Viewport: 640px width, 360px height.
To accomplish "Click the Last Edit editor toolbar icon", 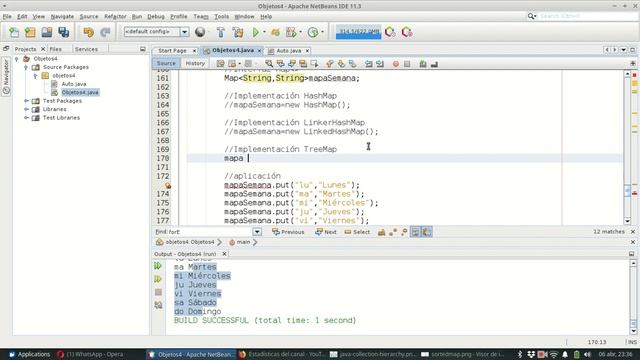I will 220,64.
